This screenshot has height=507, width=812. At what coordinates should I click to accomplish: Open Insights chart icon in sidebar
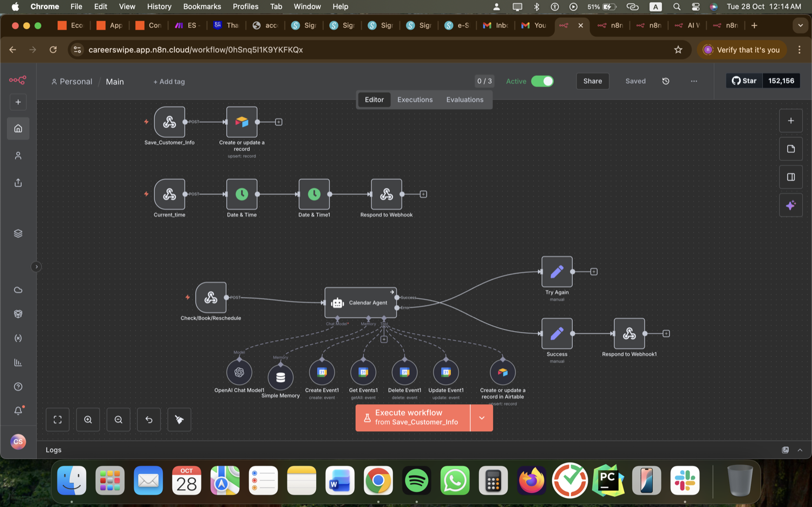[18, 363]
